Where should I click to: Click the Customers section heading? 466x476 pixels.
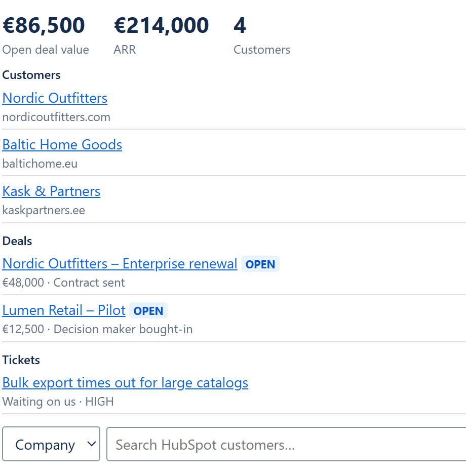[x=31, y=75]
